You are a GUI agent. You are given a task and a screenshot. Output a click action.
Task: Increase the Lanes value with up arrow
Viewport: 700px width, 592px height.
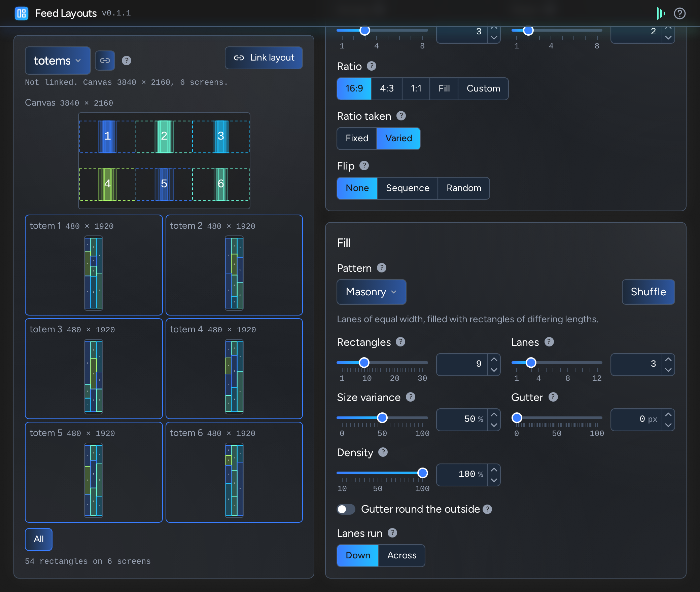(x=668, y=359)
